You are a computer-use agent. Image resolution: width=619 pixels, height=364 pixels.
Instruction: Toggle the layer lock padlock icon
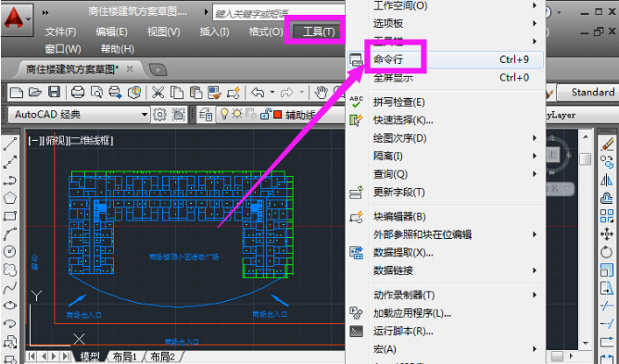coord(265,115)
